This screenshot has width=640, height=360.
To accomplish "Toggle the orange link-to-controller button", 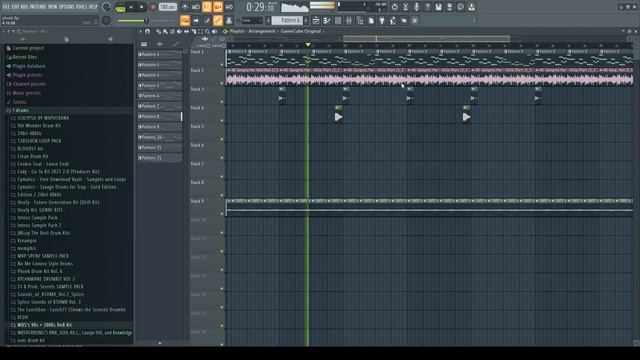I will [218, 20].
